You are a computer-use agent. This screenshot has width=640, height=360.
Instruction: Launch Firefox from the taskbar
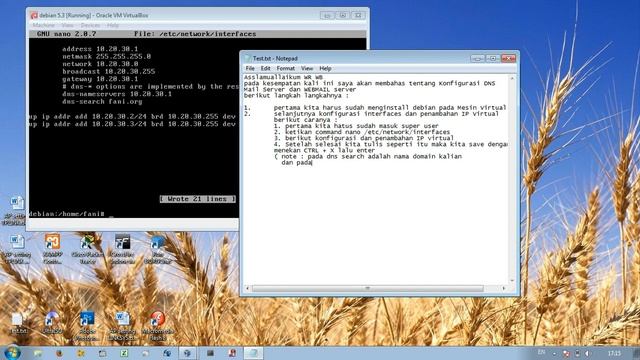coord(59,353)
